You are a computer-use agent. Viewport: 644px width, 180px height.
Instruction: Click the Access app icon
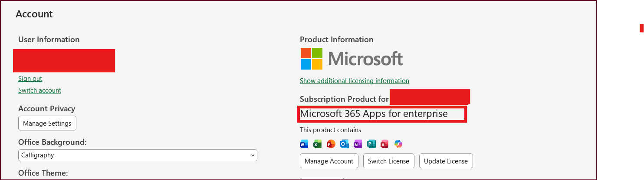click(x=384, y=144)
